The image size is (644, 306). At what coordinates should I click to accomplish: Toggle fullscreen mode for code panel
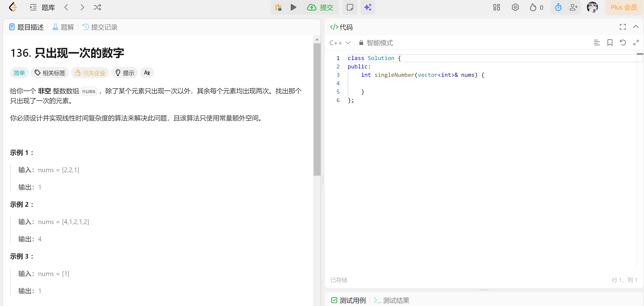coord(623,27)
